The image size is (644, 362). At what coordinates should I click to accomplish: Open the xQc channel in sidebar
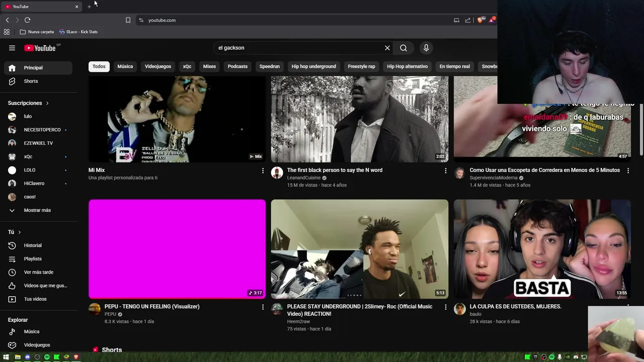click(38, 156)
